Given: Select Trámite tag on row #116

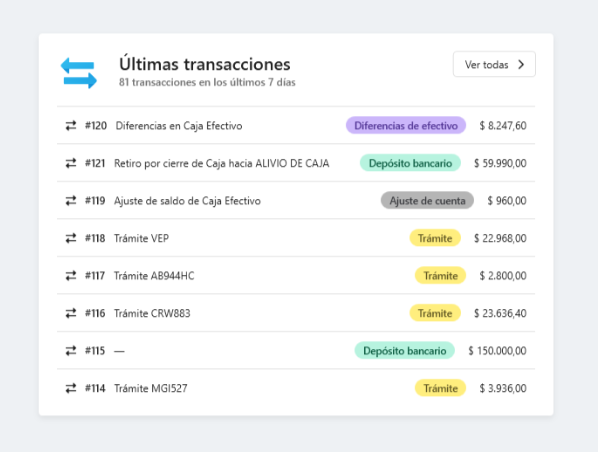Looking at the screenshot, I should point(435,313).
